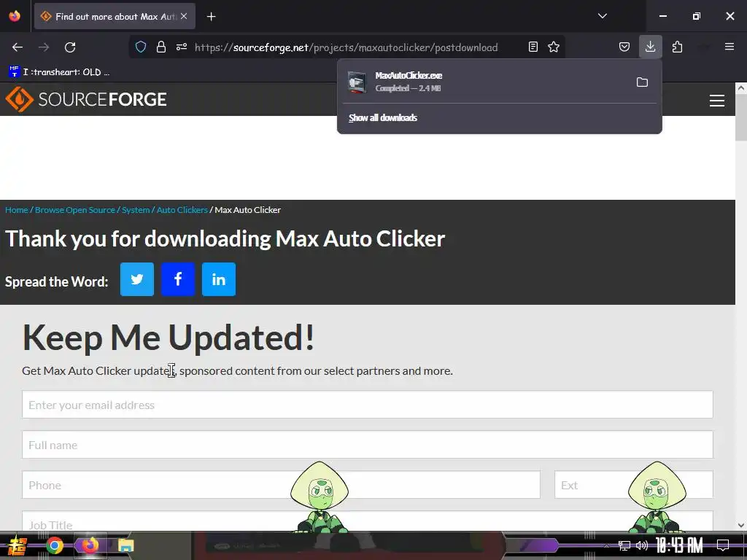
Task: Click the URL address bar
Action: pyautogui.click(x=347, y=47)
